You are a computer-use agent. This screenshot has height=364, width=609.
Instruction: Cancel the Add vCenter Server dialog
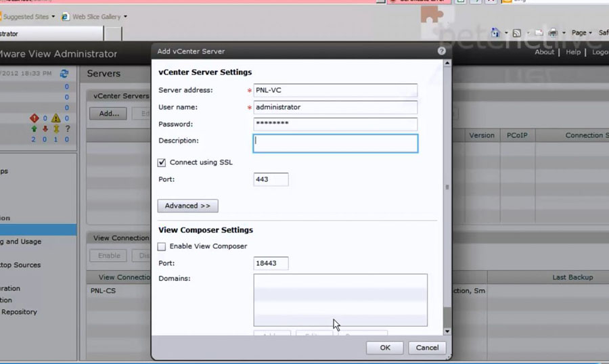pyautogui.click(x=427, y=348)
